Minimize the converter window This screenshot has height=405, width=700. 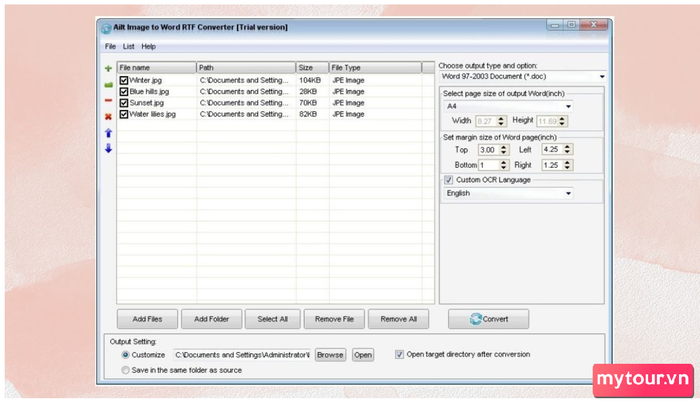click(x=555, y=25)
